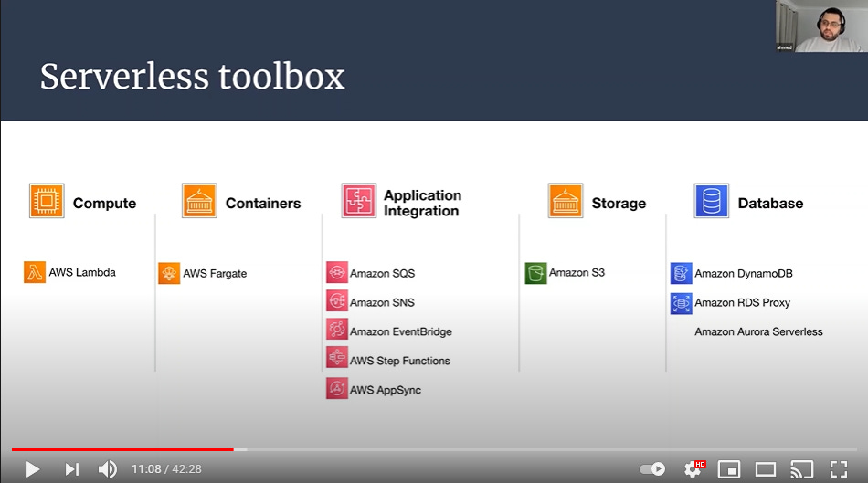This screenshot has height=483, width=868.
Task: Toggle the autoplay switch
Action: click(x=652, y=469)
